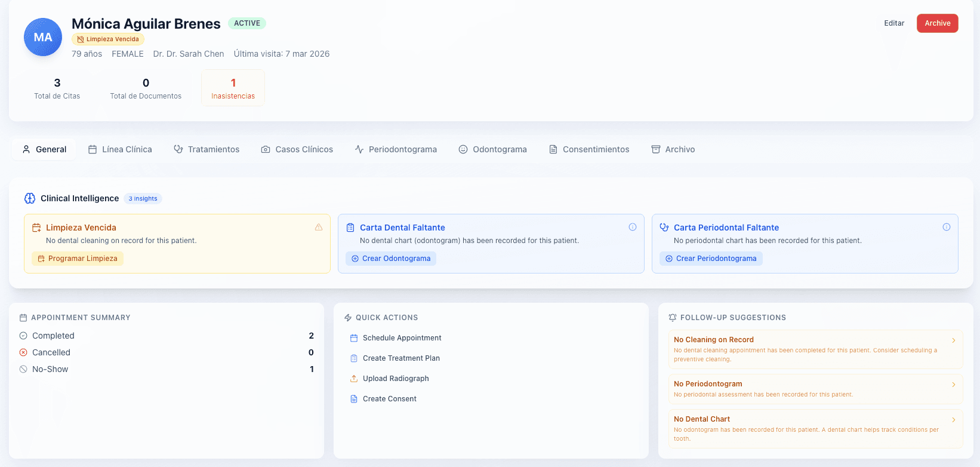Click Crear Odontograma button
The image size is (980, 467).
click(x=391, y=259)
